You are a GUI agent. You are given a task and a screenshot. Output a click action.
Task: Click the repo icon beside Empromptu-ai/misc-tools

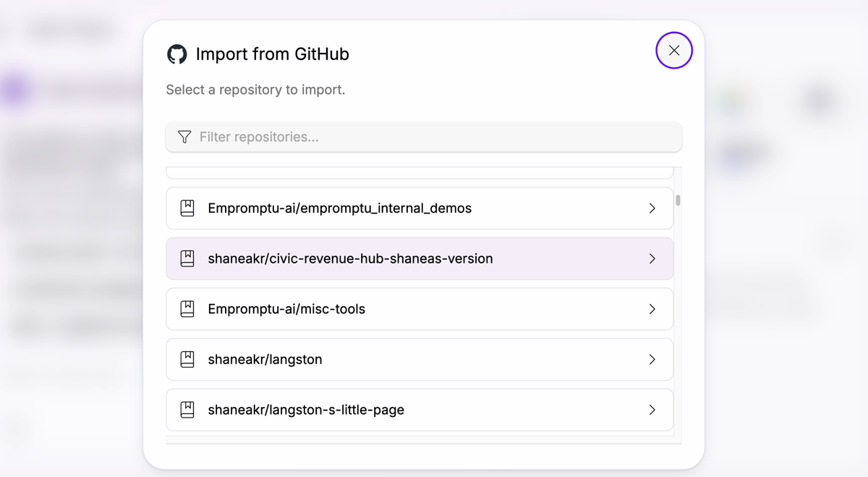(187, 309)
